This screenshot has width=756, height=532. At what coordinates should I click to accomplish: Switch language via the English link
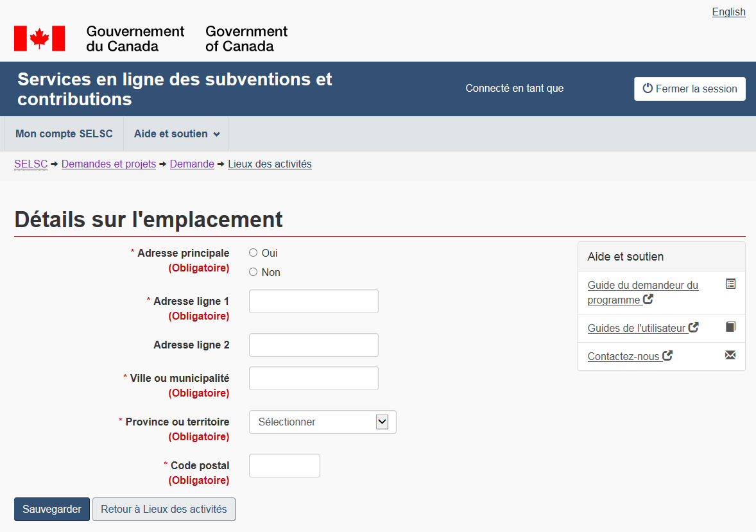(x=728, y=12)
